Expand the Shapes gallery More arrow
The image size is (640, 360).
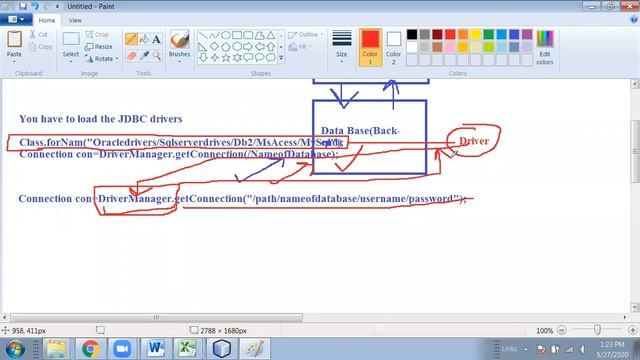(x=281, y=58)
